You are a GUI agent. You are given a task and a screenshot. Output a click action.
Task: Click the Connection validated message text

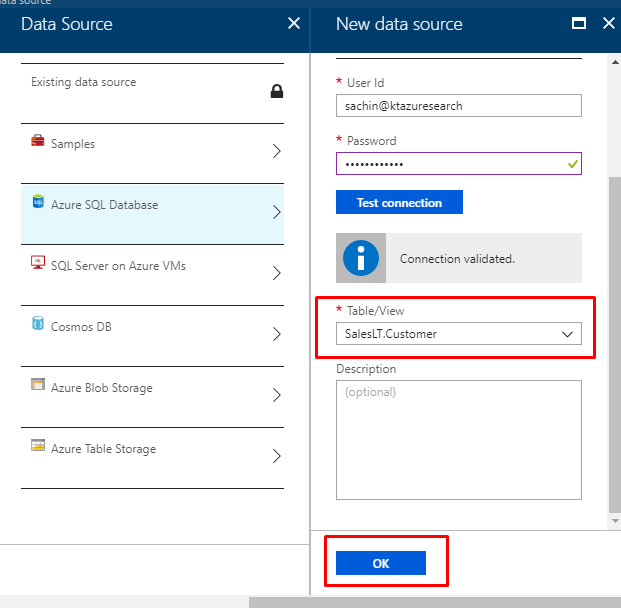click(x=457, y=259)
